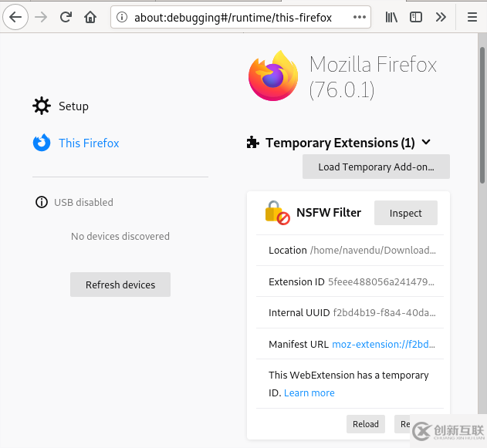Click Refresh devices button

pyautogui.click(x=120, y=285)
